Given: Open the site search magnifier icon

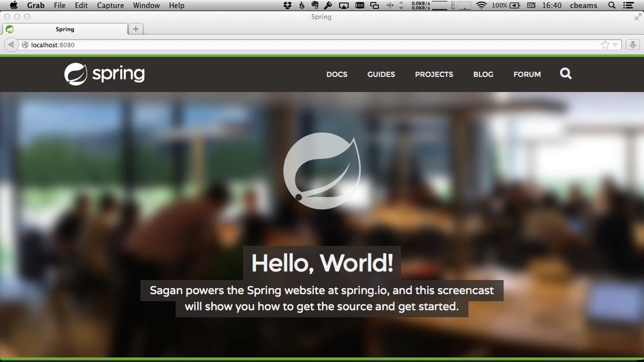Looking at the screenshot, I should [566, 73].
